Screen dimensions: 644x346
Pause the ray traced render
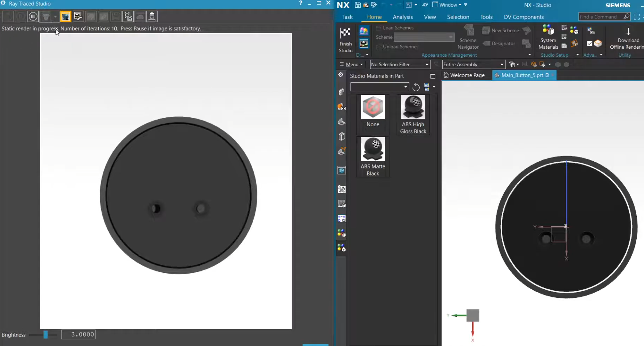click(x=33, y=16)
